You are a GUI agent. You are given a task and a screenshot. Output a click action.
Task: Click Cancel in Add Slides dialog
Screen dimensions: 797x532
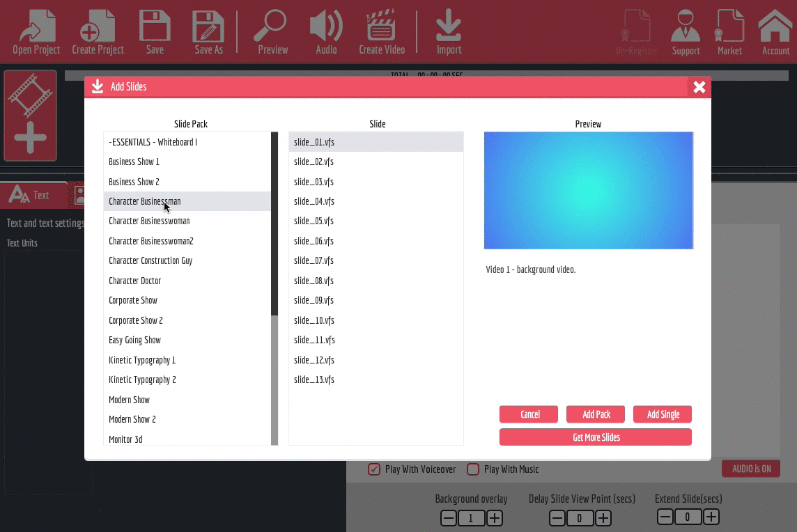point(529,414)
